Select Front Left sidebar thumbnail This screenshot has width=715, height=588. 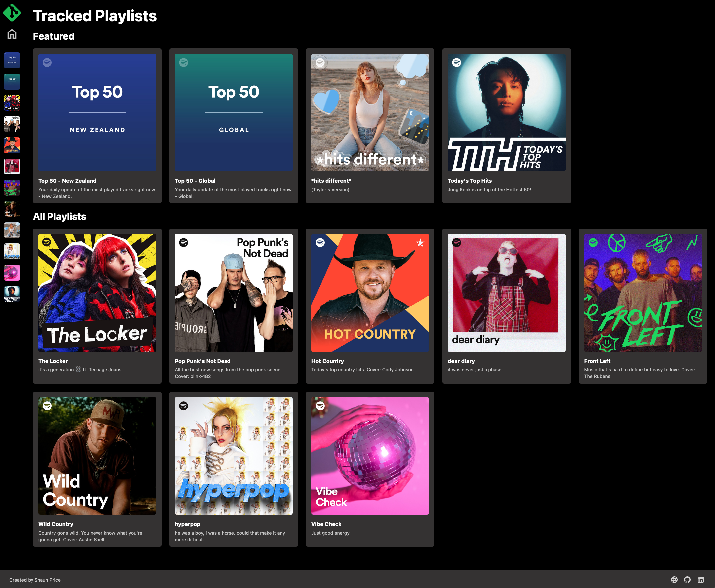coord(12,188)
